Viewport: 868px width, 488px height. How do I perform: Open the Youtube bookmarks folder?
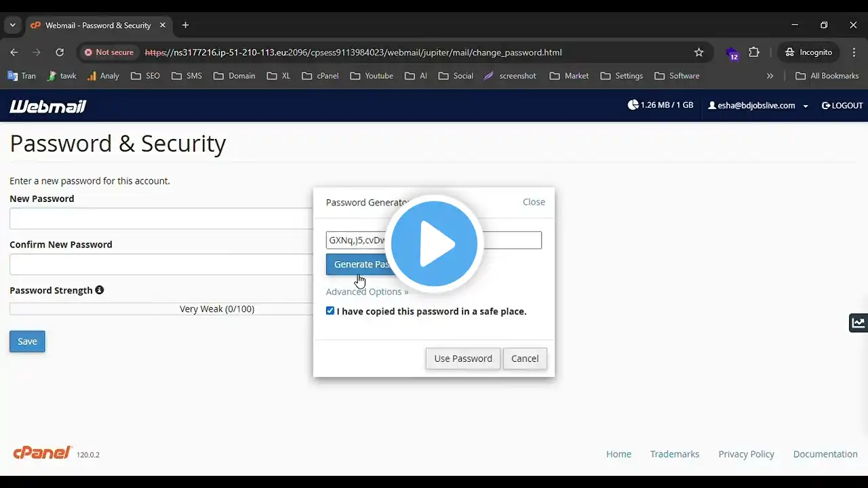372,76
